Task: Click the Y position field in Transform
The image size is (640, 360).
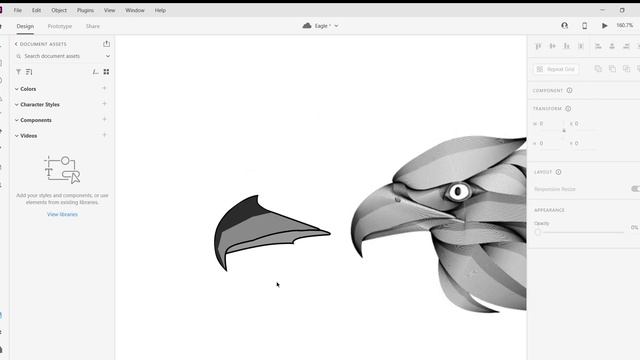Action: [x=582, y=143]
